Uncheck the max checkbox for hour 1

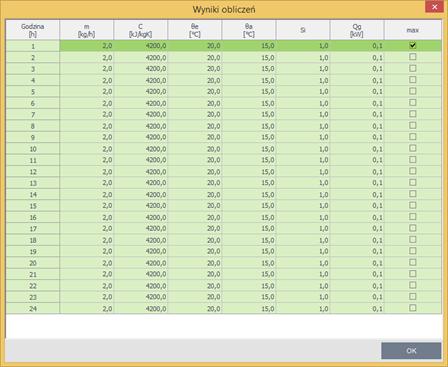click(x=413, y=45)
